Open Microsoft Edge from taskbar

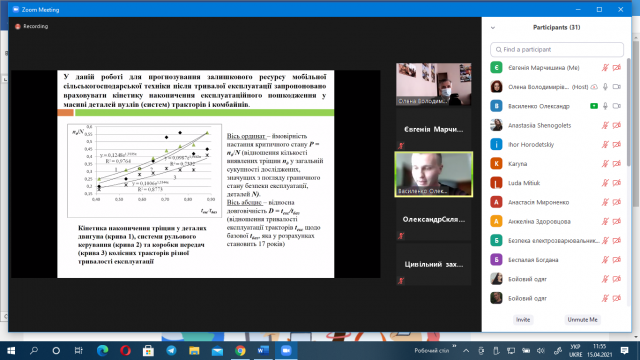tap(102, 351)
